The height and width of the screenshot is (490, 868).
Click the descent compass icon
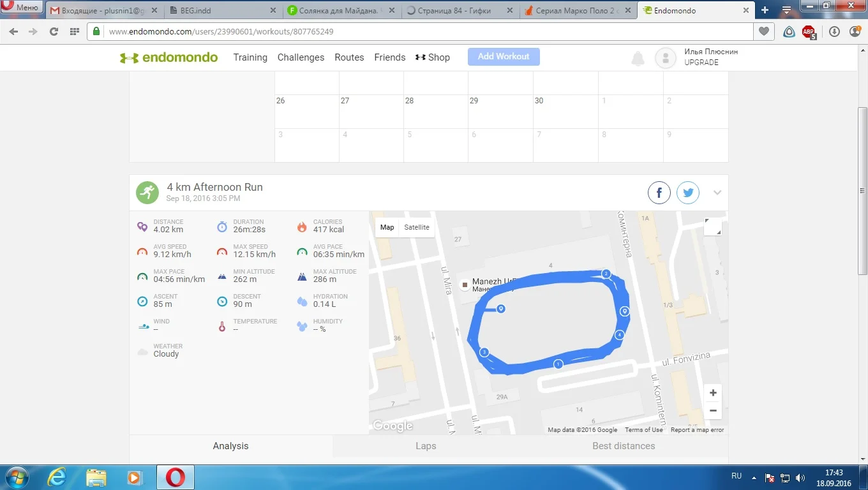(222, 301)
